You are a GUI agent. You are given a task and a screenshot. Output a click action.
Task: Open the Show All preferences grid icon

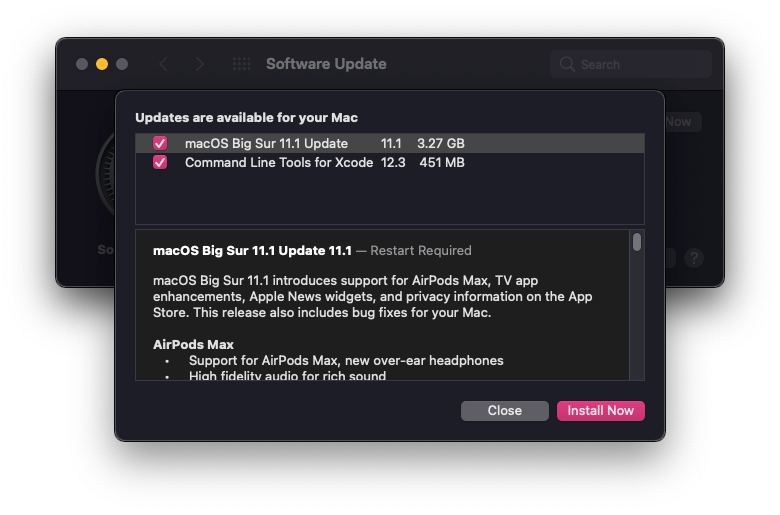tap(242, 64)
